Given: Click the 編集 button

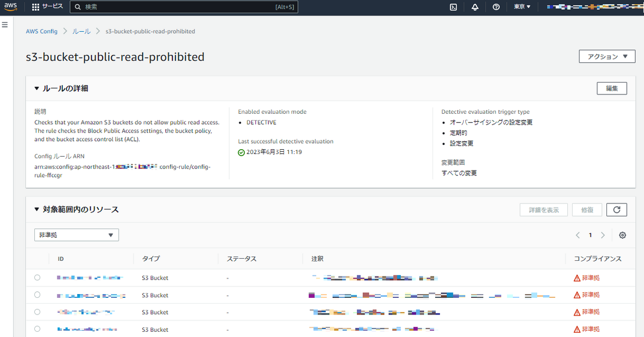Looking at the screenshot, I should coord(612,89).
